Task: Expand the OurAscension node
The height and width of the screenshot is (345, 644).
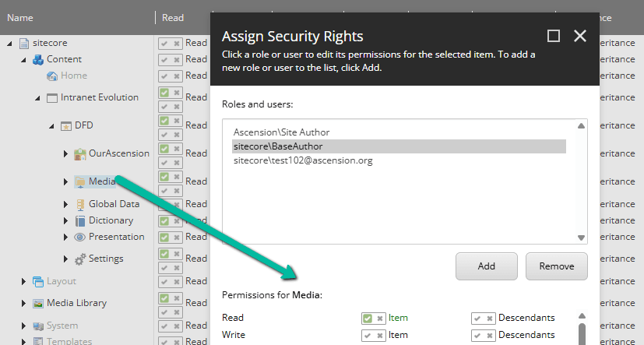Action: [x=65, y=153]
